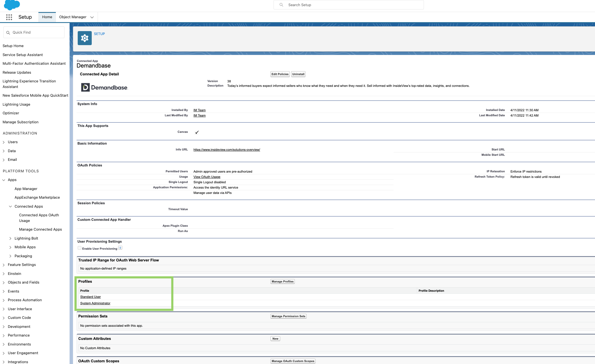Open Release Updates page

[17, 73]
